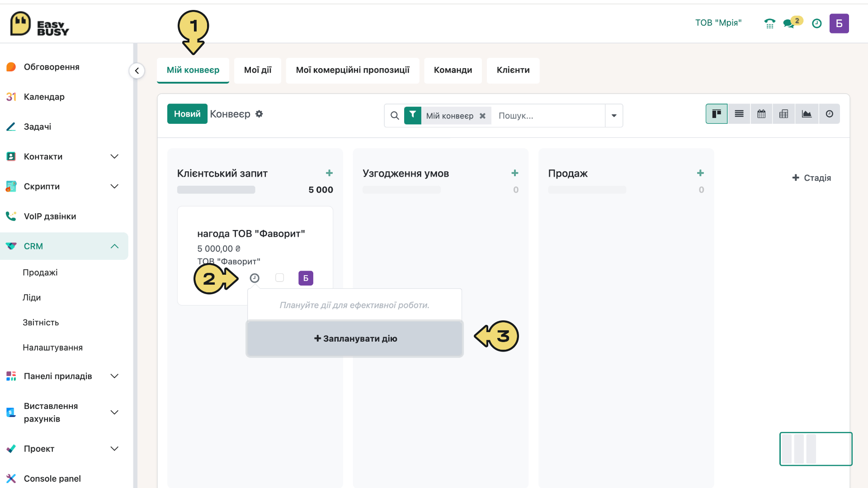Click the 5 000,00 ₴ amount on card
The width and height of the screenshot is (868, 488).
coord(219,249)
